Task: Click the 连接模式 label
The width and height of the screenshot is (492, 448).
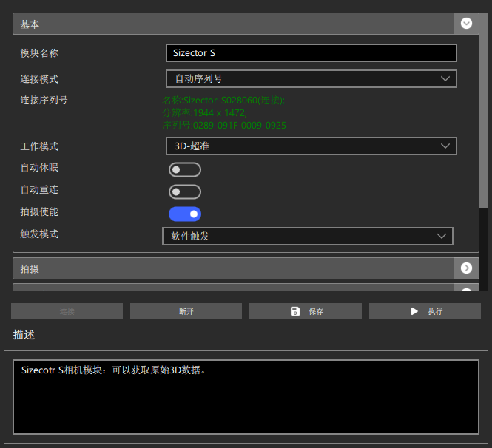Action: click(x=39, y=79)
